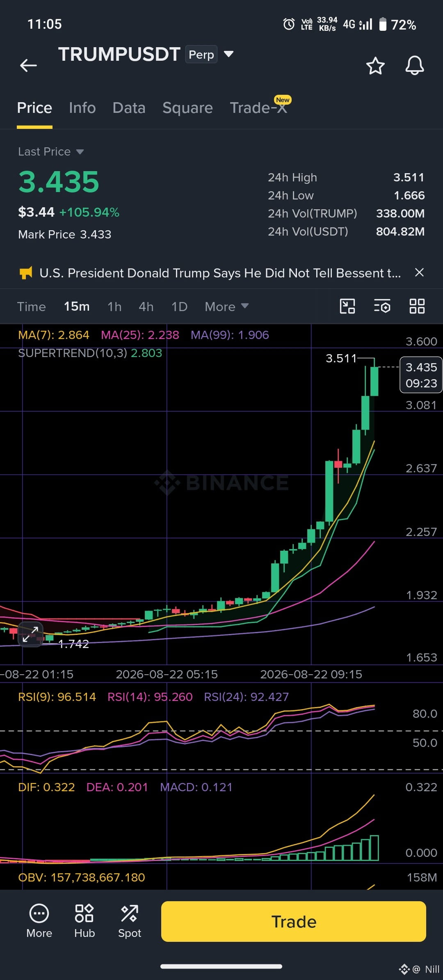
Task: Tap the MA(99) indicator value label
Action: [230, 335]
